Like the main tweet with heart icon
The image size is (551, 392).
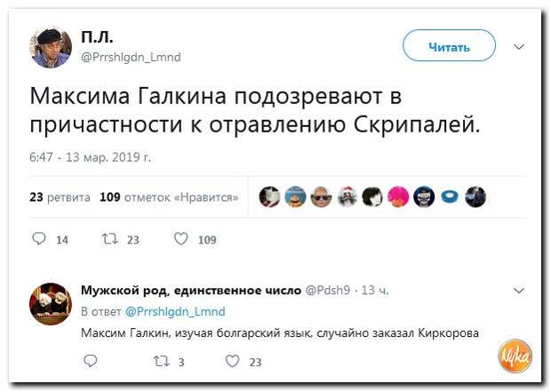[181, 239]
